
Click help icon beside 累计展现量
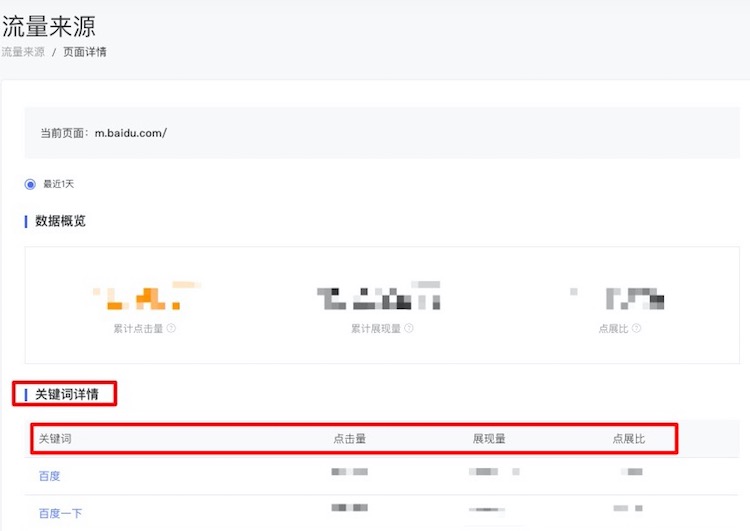pos(409,328)
